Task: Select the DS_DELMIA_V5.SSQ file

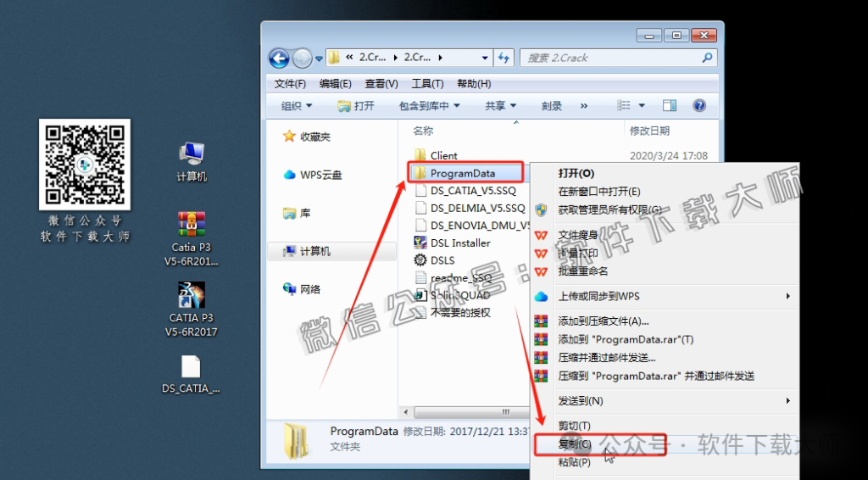Action: click(x=470, y=208)
